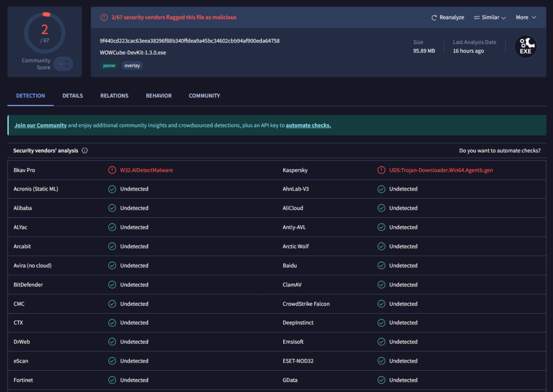The height and width of the screenshot is (392, 553).
Task: Click Do you want to automate checks
Action: point(500,151)
